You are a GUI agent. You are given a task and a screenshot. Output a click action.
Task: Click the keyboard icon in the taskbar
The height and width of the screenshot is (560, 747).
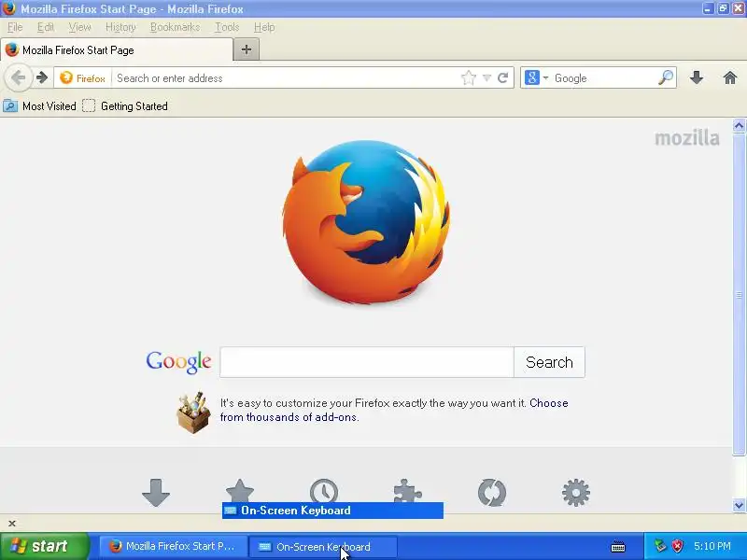tap(618, 546)
